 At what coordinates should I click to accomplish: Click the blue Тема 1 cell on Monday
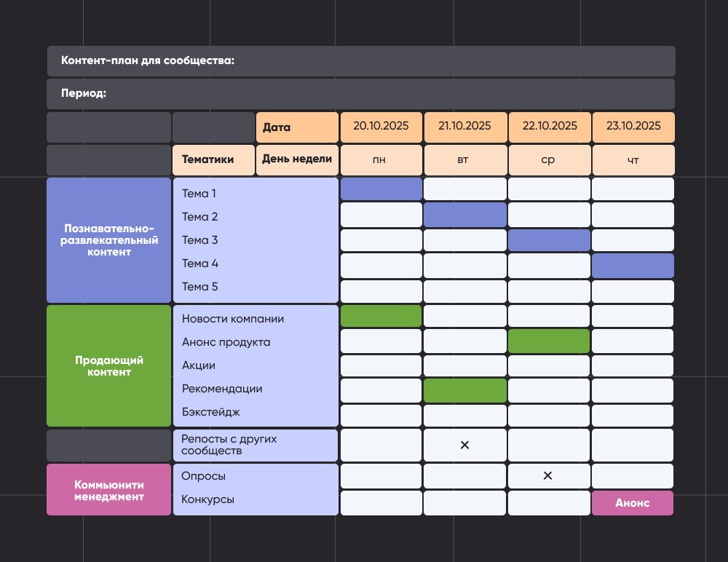click(x=381, y=189)
